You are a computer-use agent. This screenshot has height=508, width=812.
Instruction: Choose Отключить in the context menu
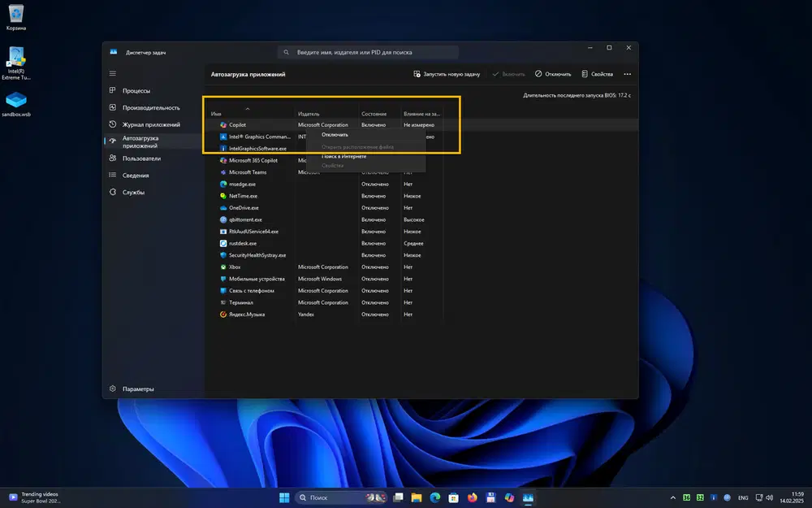click(335, 135)
